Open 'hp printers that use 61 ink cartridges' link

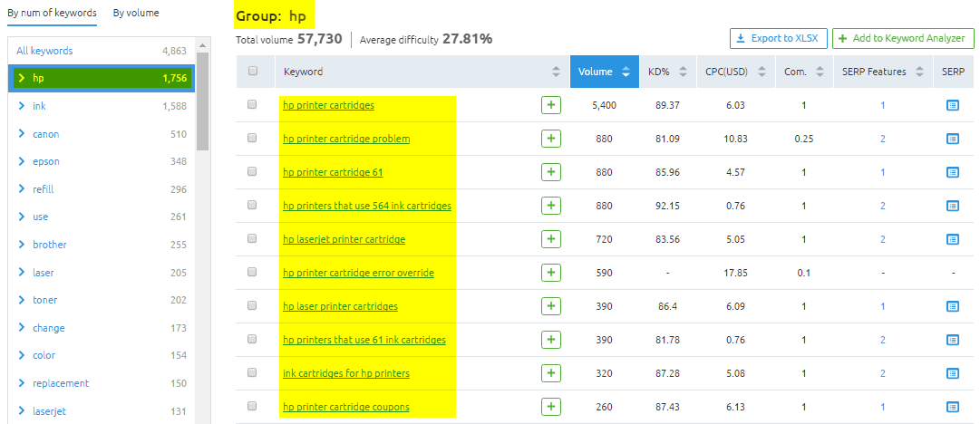pos(364,340)
